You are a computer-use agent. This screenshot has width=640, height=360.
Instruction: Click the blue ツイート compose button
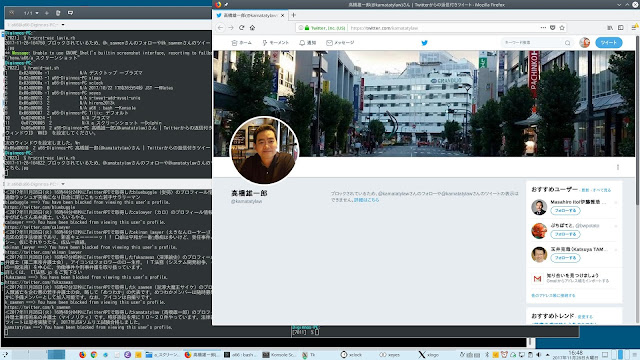(609, 42)
